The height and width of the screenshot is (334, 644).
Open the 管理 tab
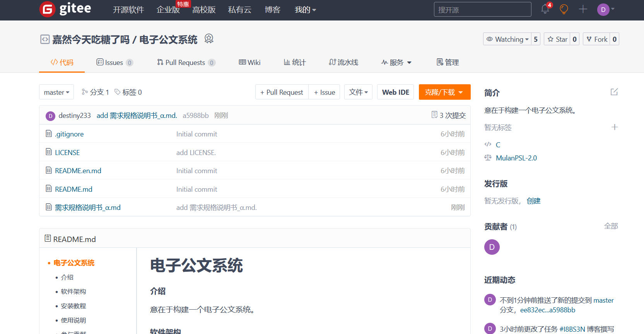click(448, 62)
